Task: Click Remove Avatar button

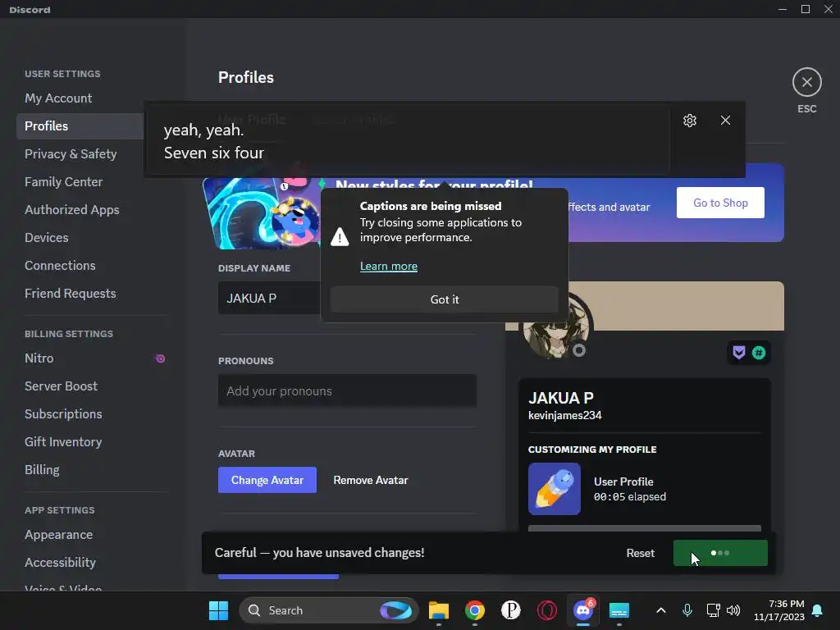Action: click(371, 480)
